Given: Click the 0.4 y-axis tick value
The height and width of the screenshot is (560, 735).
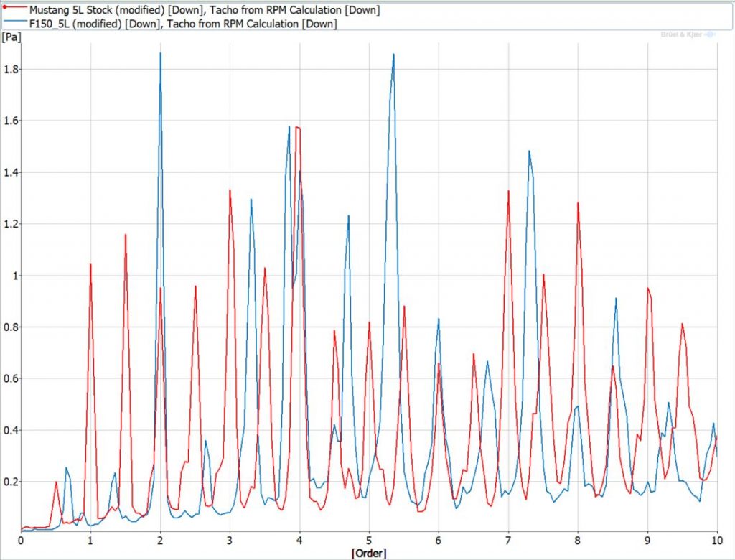Looking at the screenshot, I should (x=11, y=430).
